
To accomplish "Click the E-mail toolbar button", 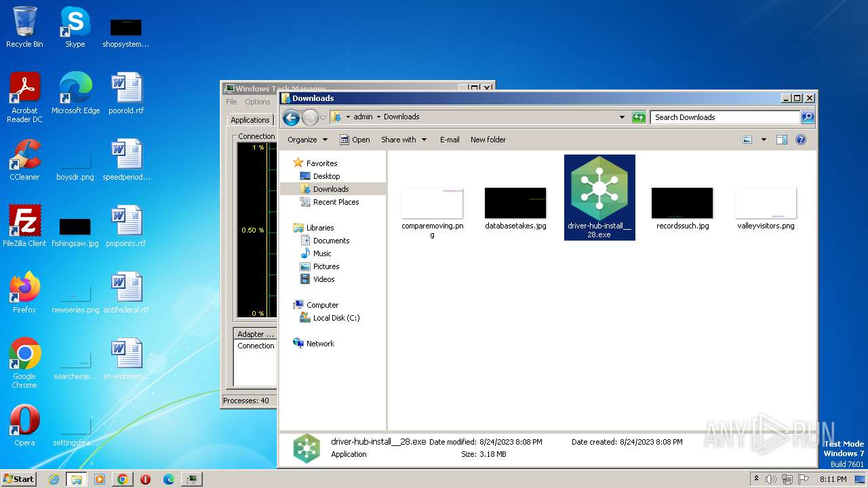I will [450, 140].
